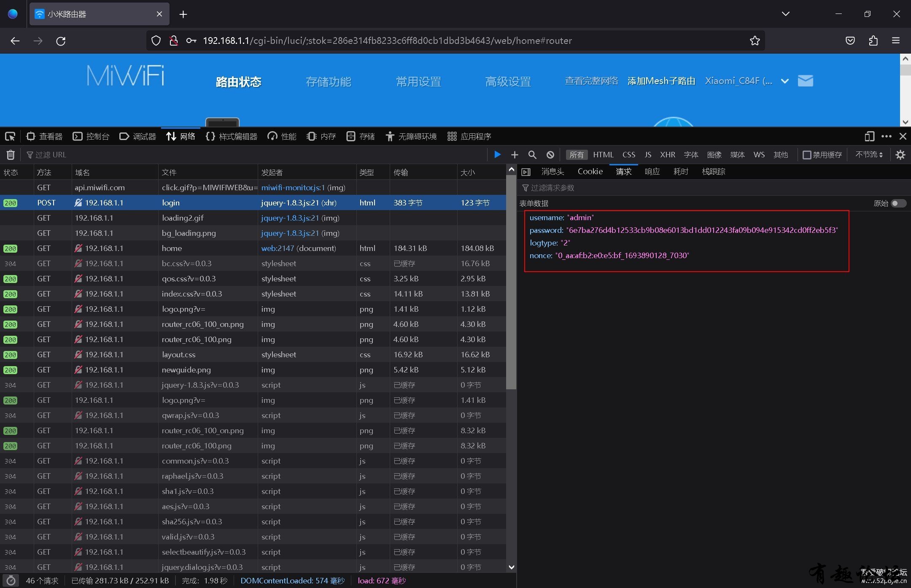List all tabs with the chevron
This screenshot has height=588, width=911.
tap(785, 14)
